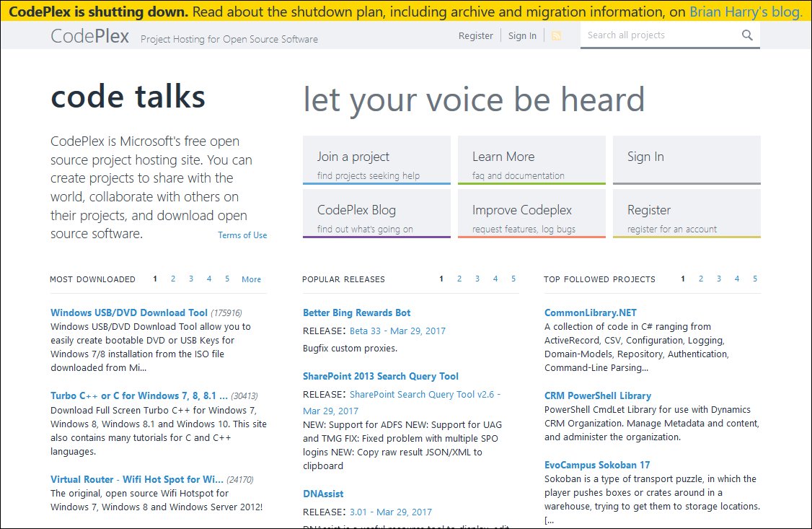Click the (24170) download count text

240,480
